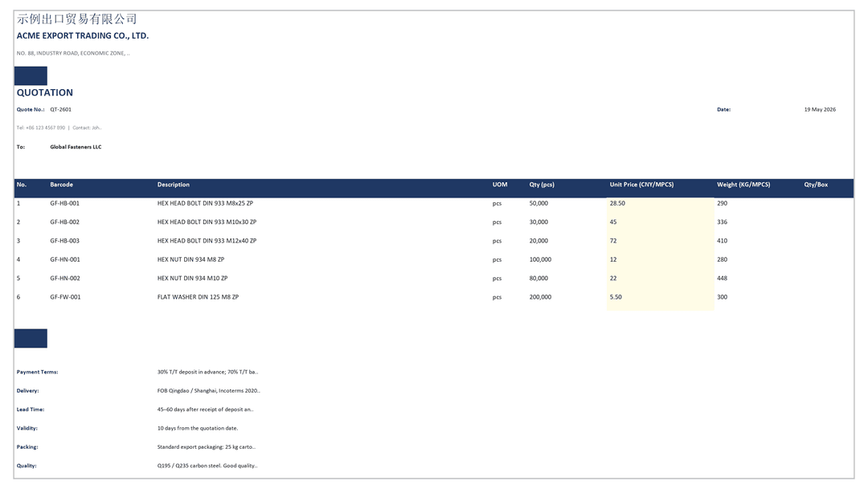The width and height of the screenshot is (868, 489).
Task: Click description FLAT WASHER DIN 125 M8 ZP
Action: point(198,297)
